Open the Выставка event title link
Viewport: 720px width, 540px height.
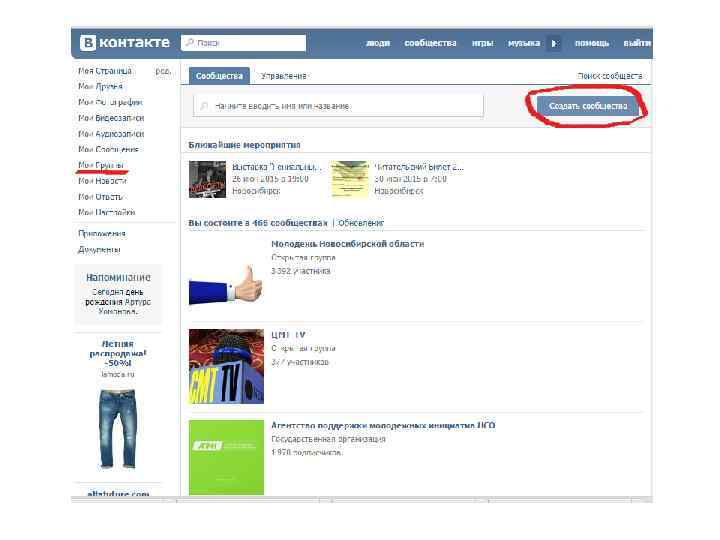275,167
